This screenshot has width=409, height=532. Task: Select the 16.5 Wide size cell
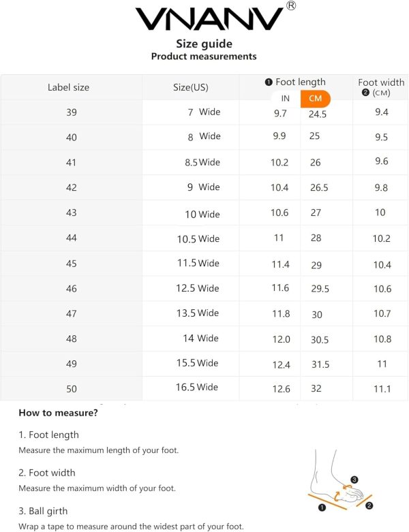[x=197, y=387]
